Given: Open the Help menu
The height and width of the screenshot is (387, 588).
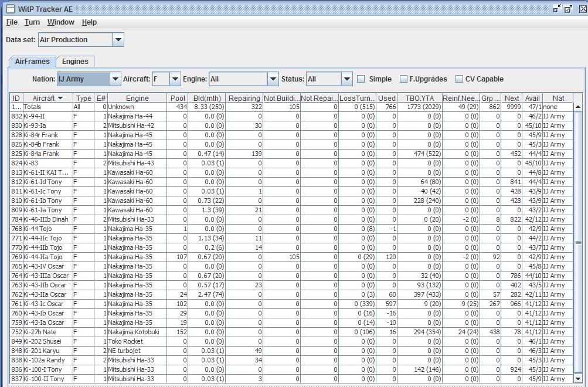Looking at the screenshot, I should [89, 22].
